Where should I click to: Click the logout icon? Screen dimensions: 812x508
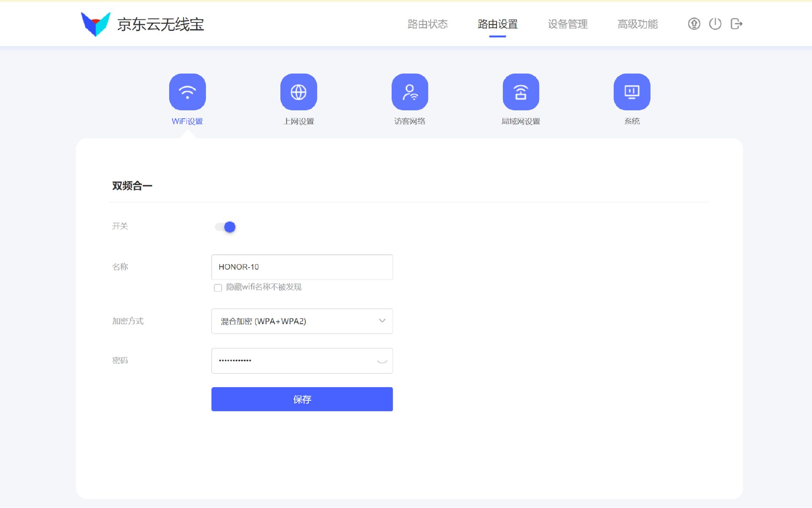[x=736, y=24]
